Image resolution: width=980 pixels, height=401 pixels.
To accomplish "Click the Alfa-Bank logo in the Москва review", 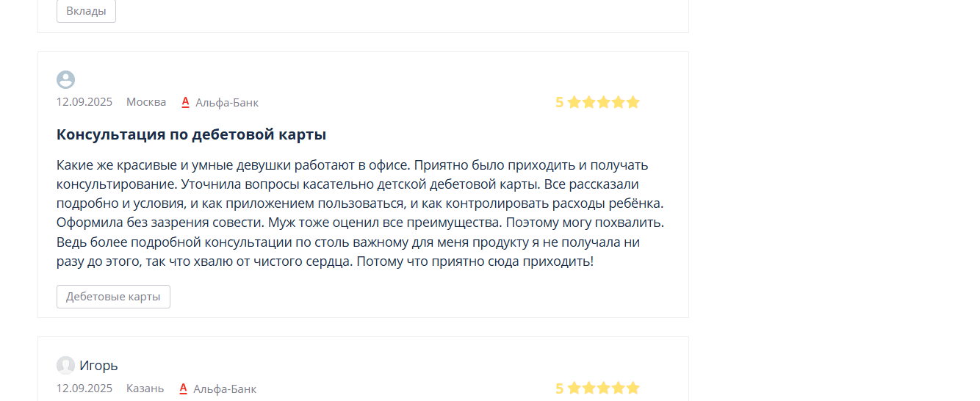I will [186, 102].
